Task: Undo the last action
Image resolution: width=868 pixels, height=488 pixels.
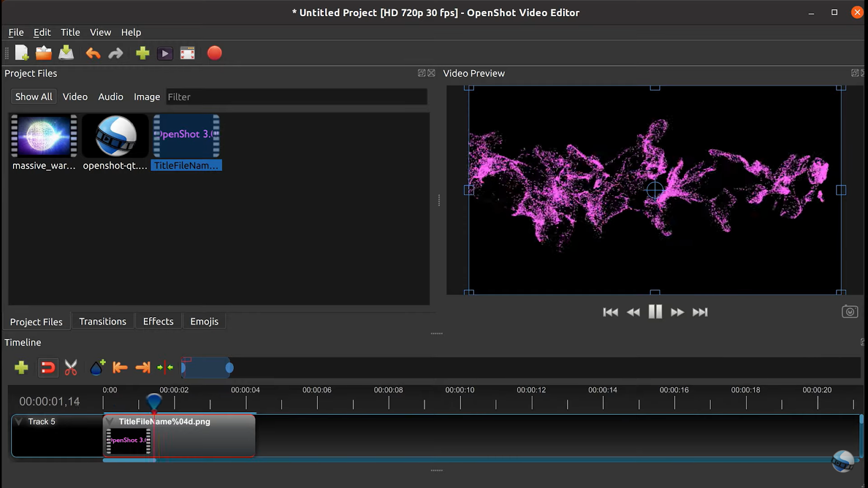Action: click(x=93, y=53)
